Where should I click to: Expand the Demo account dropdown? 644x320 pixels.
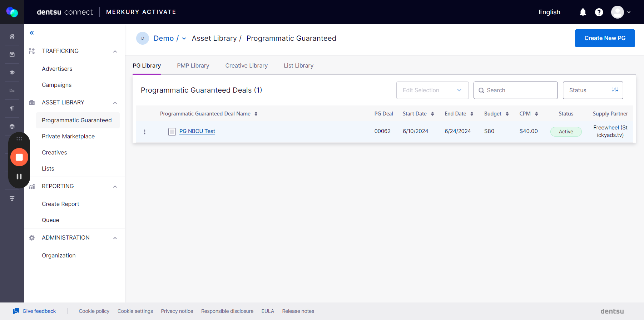tap(184, 39)
